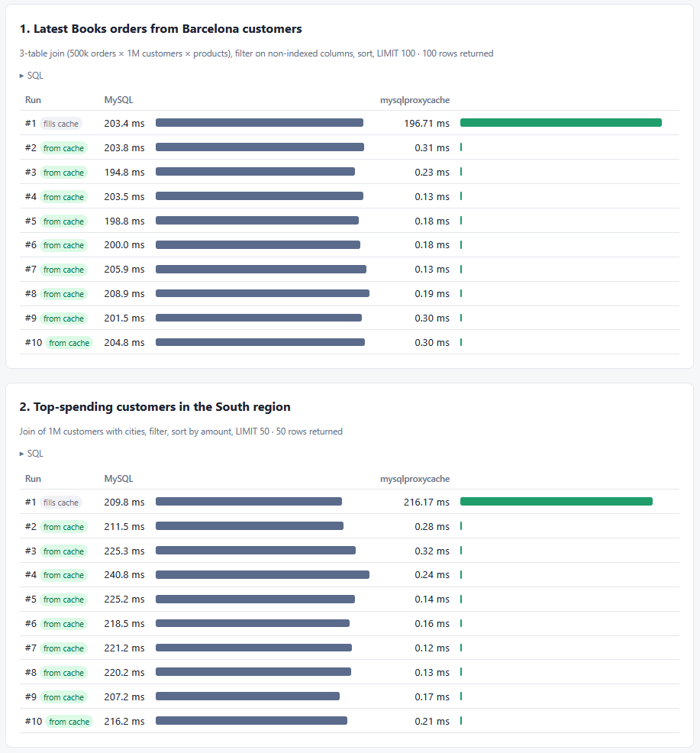The image size is (700, 753).
Task: Click the "MySQL" column header in the South region table
Action: [118, 479]
